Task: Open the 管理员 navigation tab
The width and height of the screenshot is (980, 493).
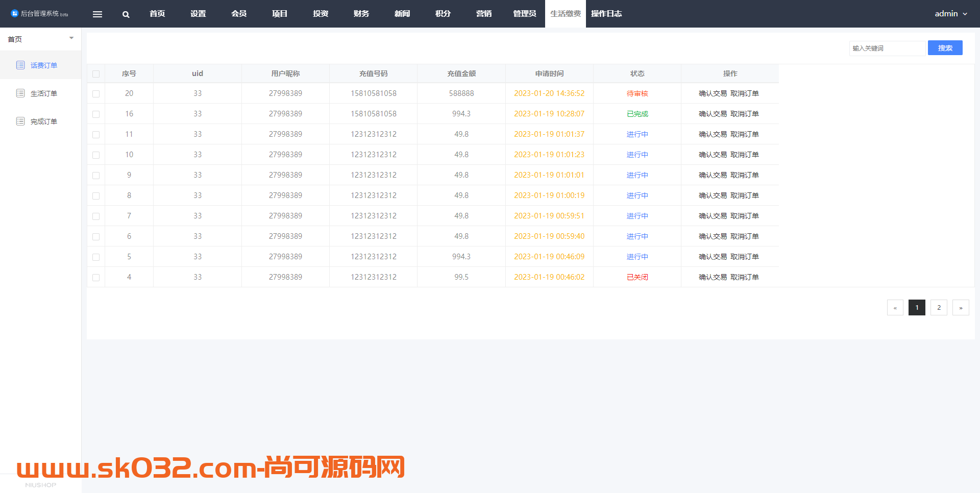Action: (525, 14)
